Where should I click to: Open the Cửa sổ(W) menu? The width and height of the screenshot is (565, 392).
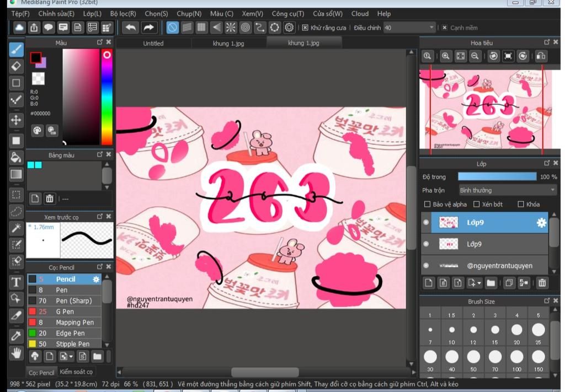point(328,14)
